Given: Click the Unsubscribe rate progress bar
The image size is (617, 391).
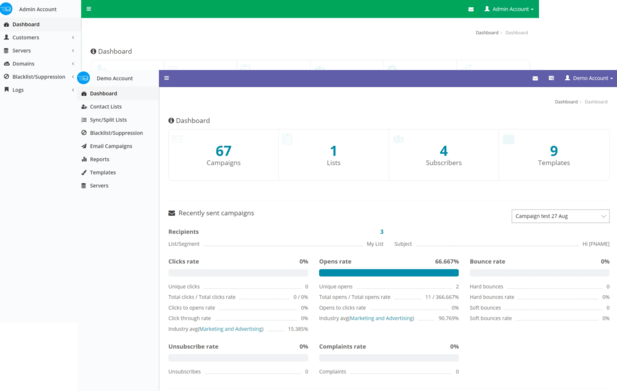Looking at the screenshot, I should click(238, 358).
